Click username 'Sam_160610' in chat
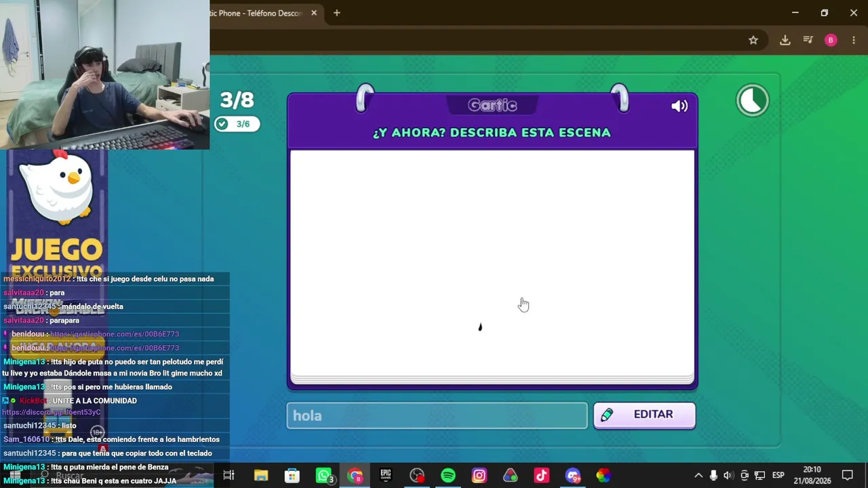 tap(26, 439)
